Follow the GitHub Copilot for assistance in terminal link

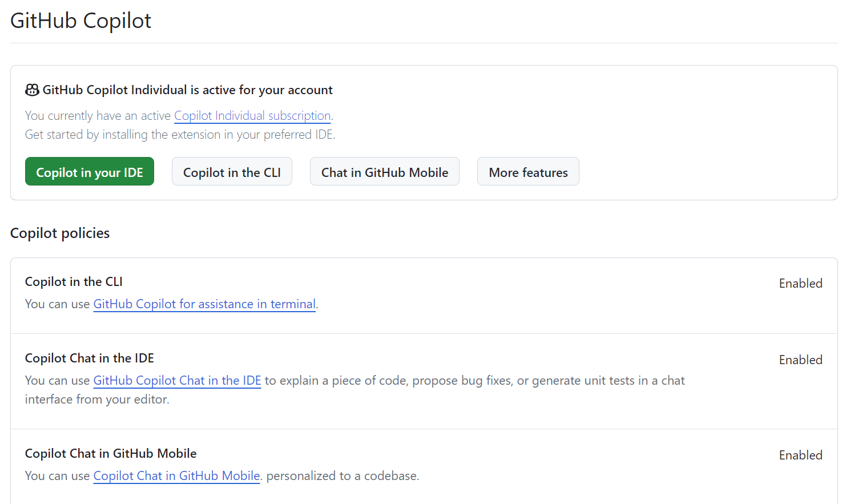point(204,304)
